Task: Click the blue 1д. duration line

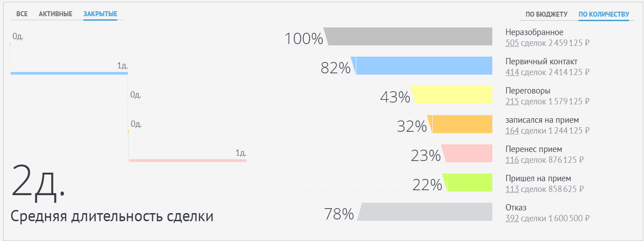Action: click(69, 73)
